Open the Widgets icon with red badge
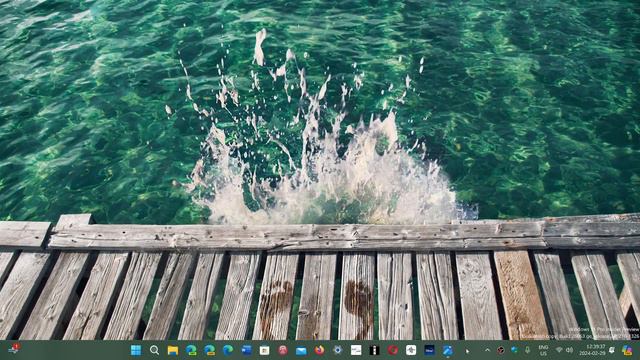Screen dimensions: 640x360 [13, 349]
